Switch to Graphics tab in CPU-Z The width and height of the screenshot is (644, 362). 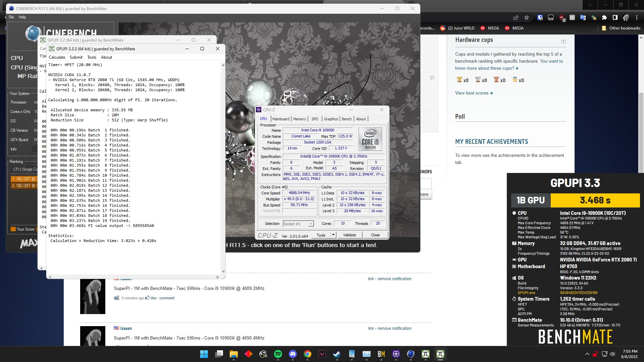331,119
